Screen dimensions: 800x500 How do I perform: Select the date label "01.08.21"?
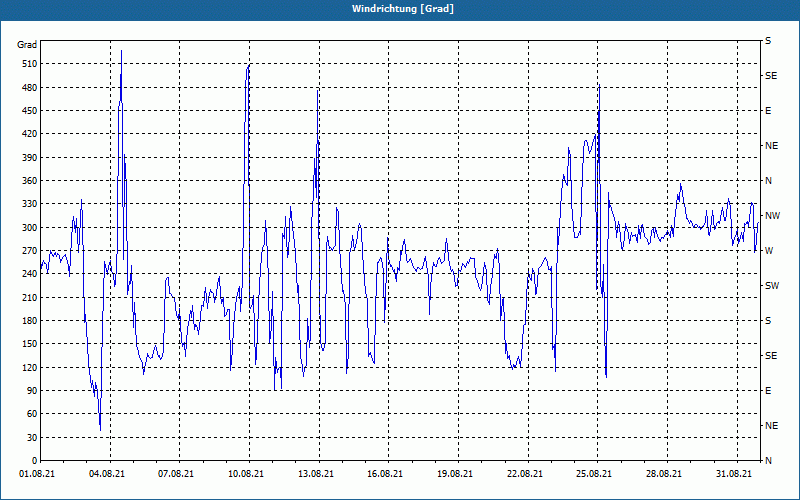pyautogui.click(x=37, y=474)
